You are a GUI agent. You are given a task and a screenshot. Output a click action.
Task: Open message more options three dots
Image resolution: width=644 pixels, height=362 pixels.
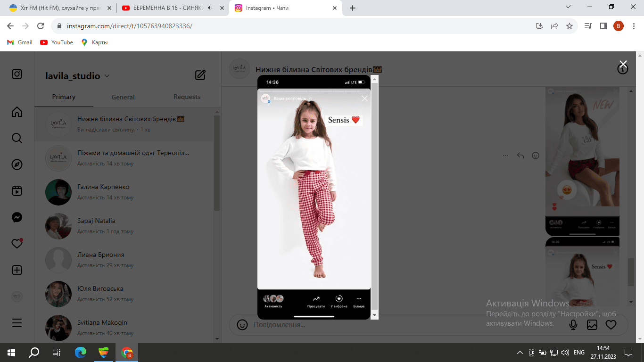[505, 156]
